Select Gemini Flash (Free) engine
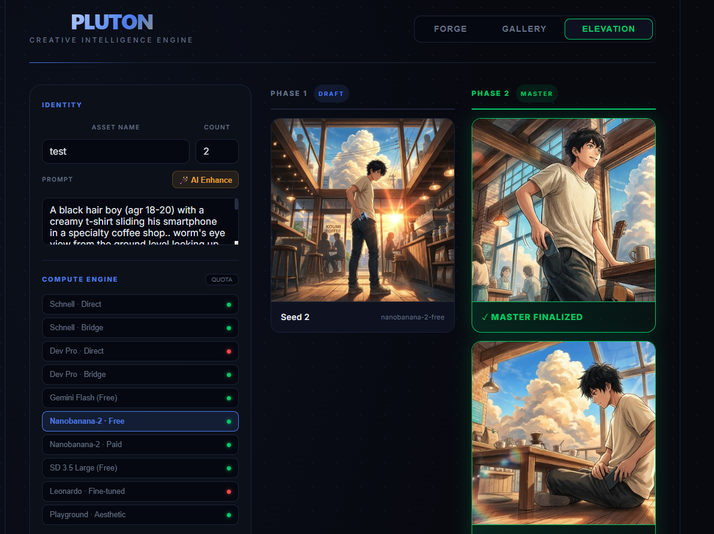Screen dimensions: 714x534 [x=140, y=398]
